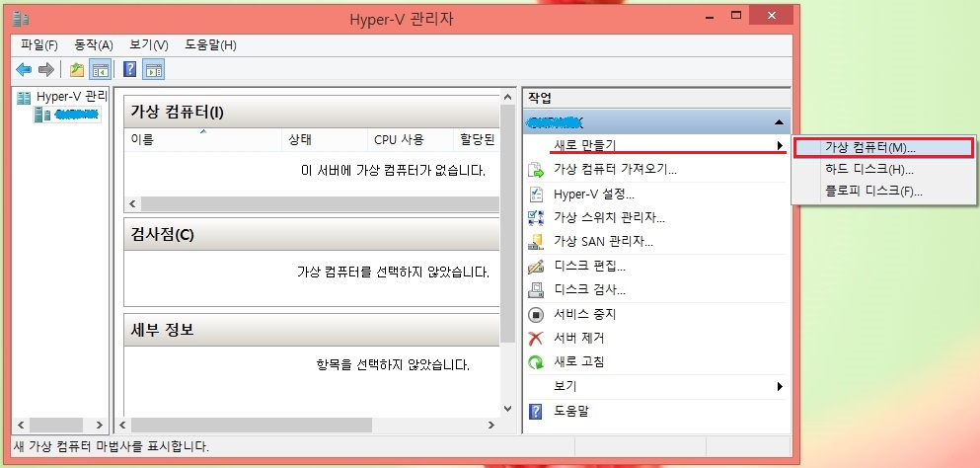
Task: Click the 디스크 편집 pencil icon
Action: click(x=536, y=266)
